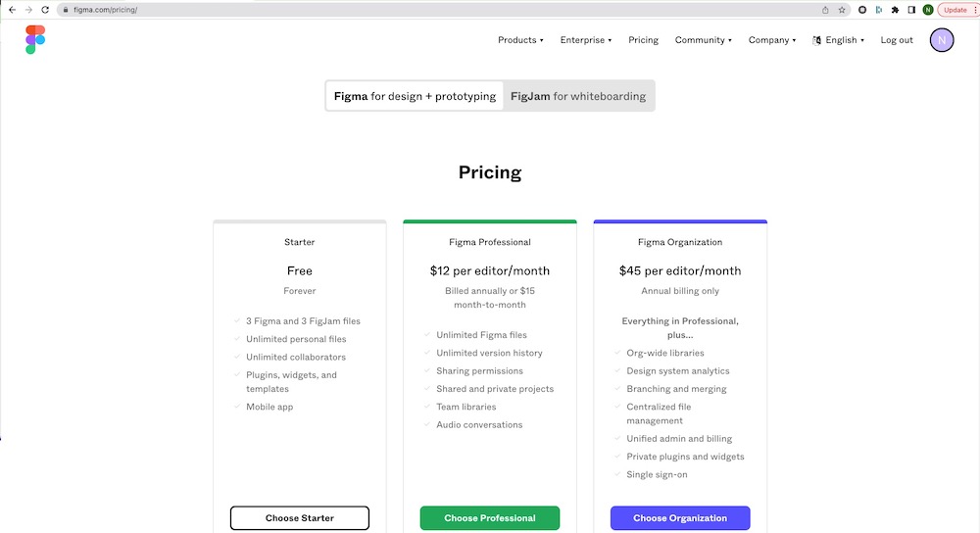The image size is (980, 533).
Task: Bookmark this page with the star icon
Action: [841, 10]
